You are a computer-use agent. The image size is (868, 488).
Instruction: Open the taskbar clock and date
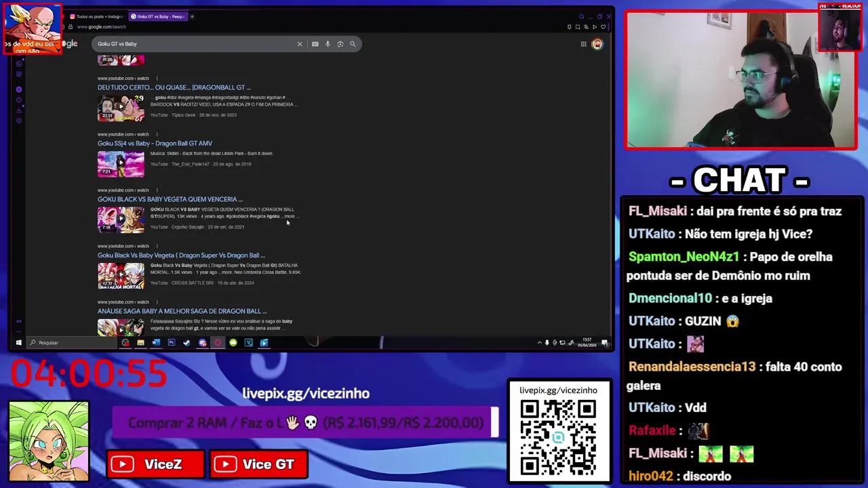[587, 342]
